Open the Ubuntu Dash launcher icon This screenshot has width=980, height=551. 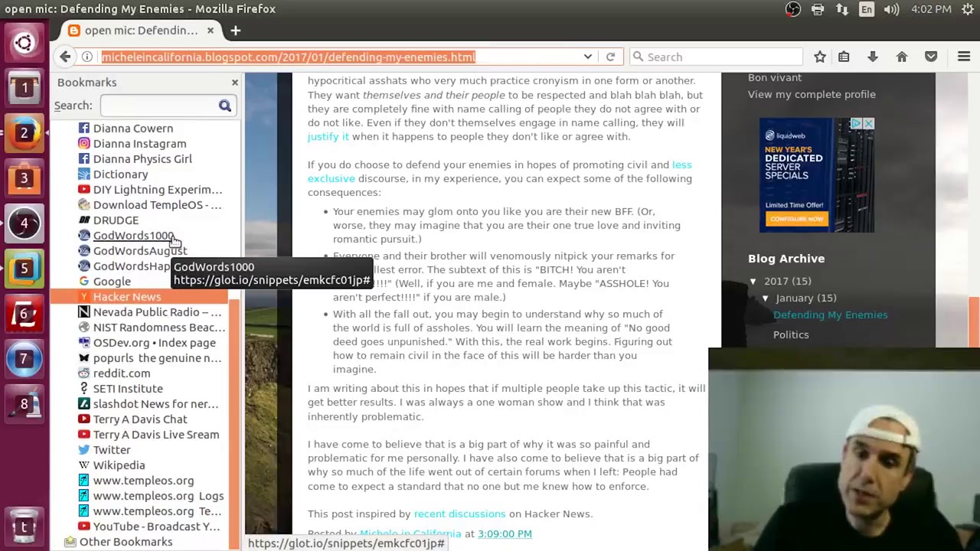(x=24, y=43)
